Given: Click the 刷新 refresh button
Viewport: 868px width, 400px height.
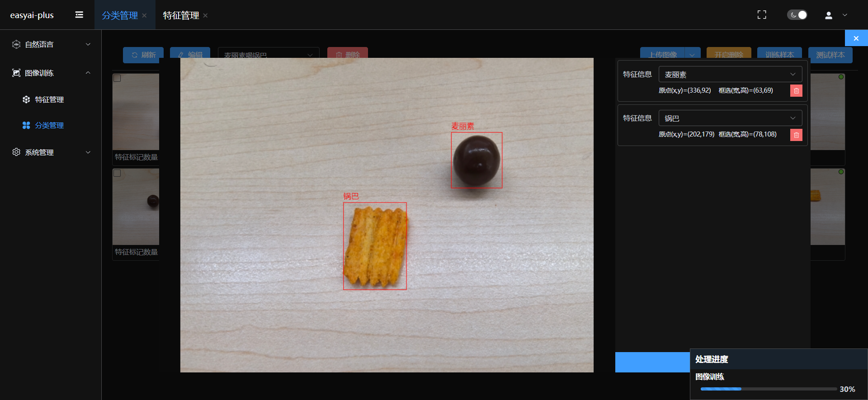Looking at the screenshot, I should [x=143, y=55].
